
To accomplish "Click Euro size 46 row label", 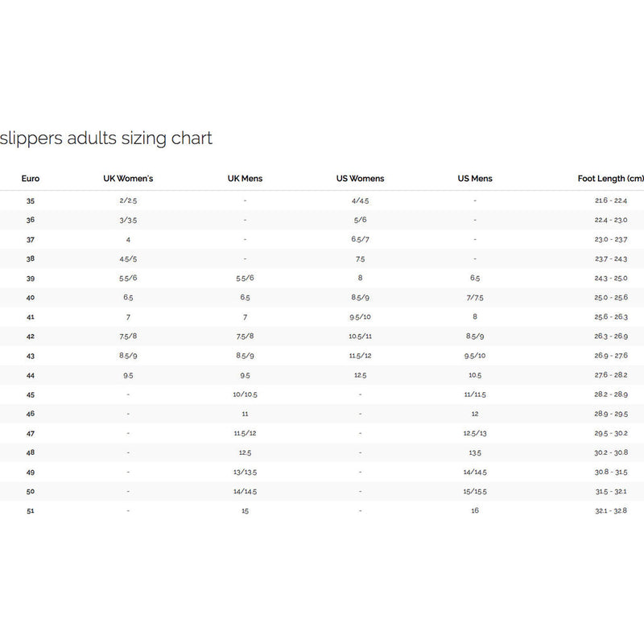I will 31,414.
